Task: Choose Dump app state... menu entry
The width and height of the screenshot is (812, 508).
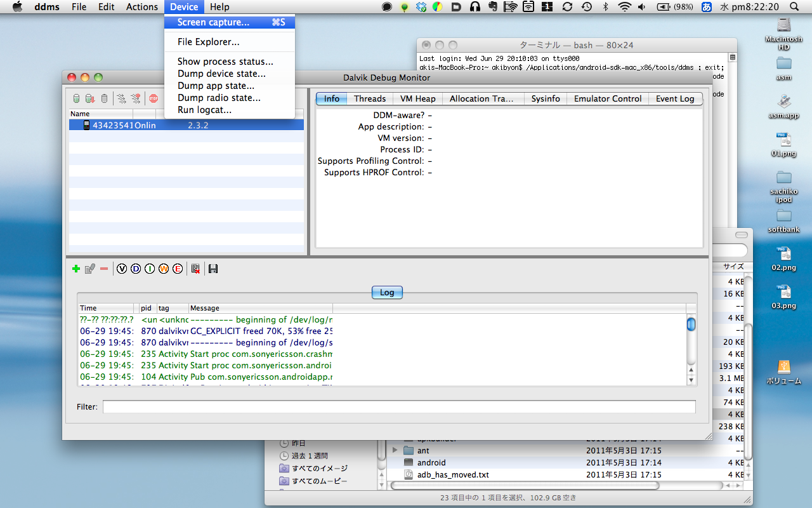Action: click(x=230, y=86)
